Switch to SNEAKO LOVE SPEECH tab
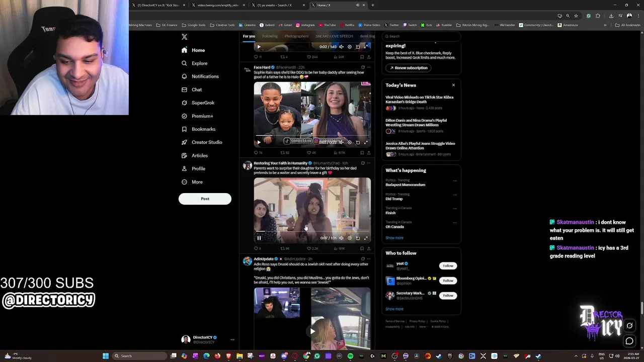The width and height of the screenshot is (644, 362). coord(334,36)
